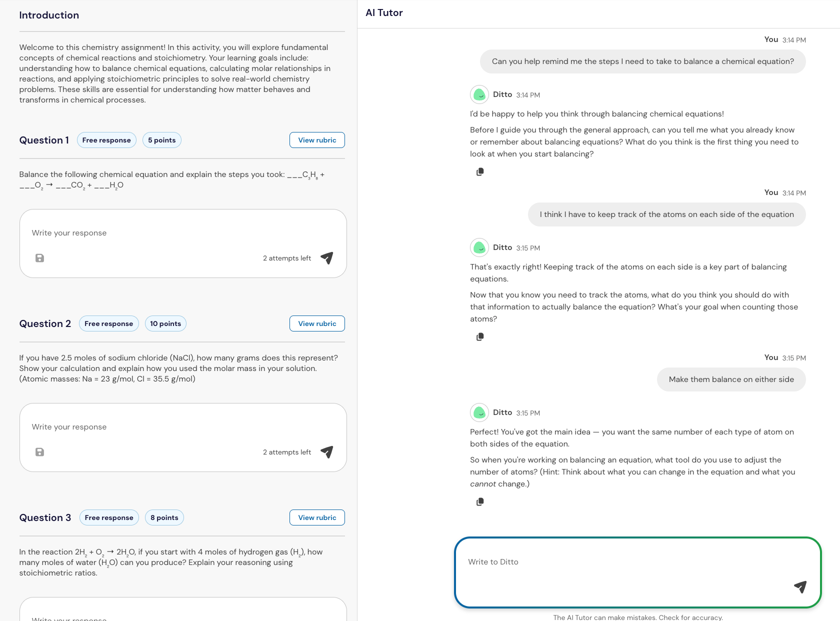Click the Introduction section heading
840x621 pixels.
coord(49,15)
